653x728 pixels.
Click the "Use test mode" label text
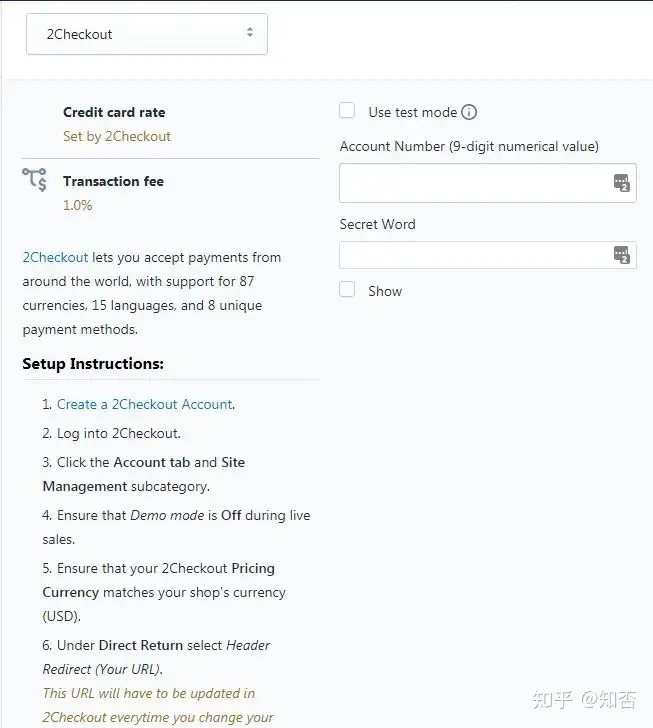click(x=412, y=113)
